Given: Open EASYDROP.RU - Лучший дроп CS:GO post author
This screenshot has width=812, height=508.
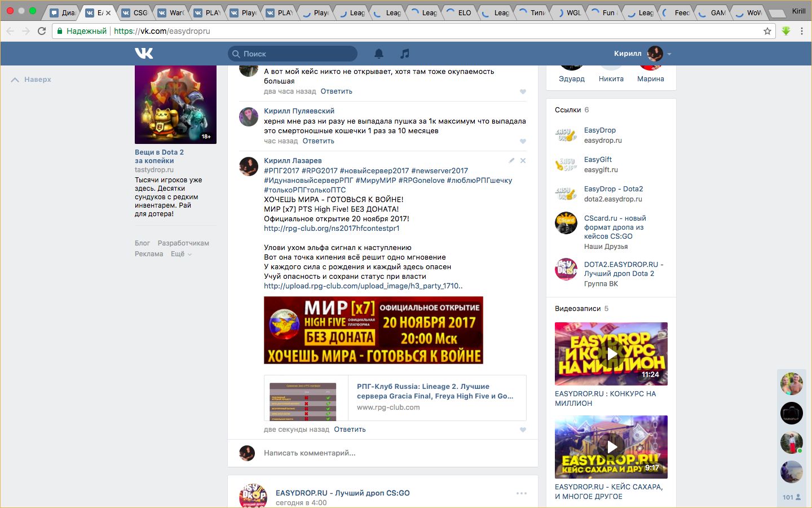Looking at the screenshot, I should coord(343,493).
